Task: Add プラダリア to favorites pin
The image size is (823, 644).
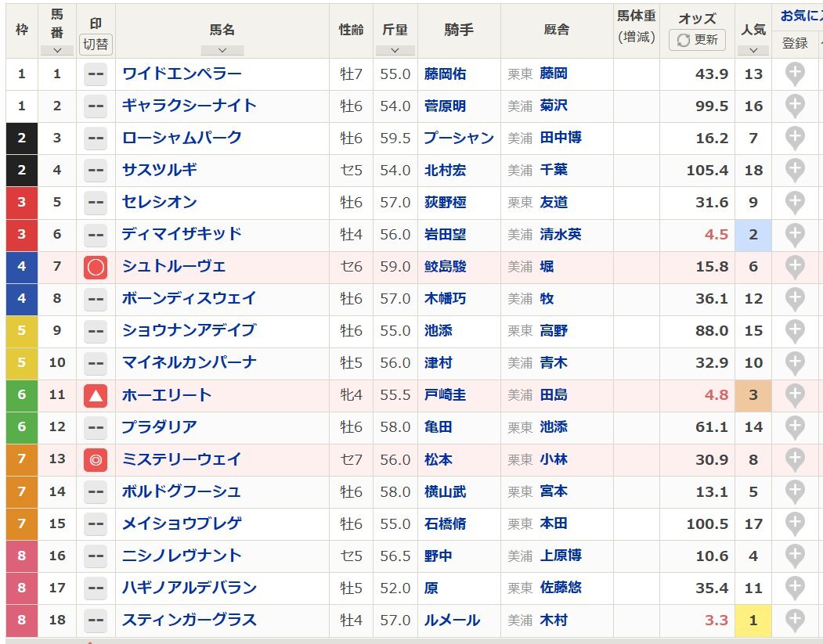Action: click(795, 427)
